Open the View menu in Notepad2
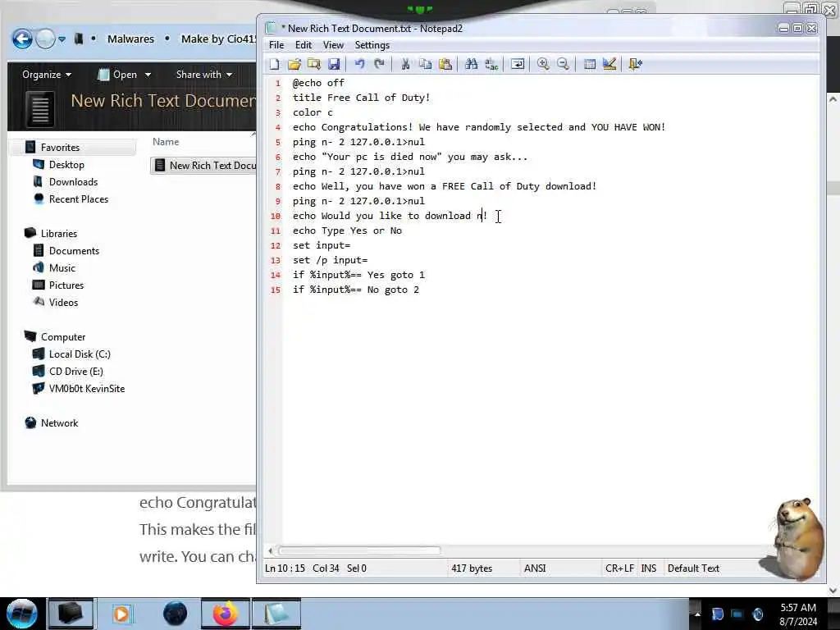Viewport: 840px width, 630px height. coord(333,45)
